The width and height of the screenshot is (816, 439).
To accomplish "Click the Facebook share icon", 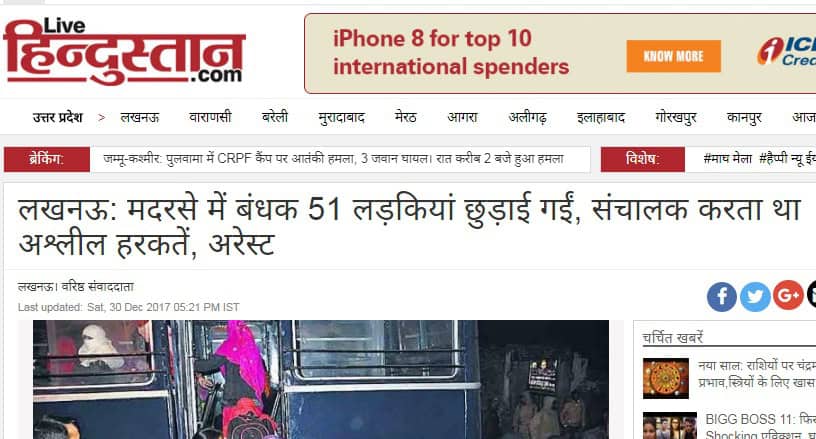I will [721, 296].
